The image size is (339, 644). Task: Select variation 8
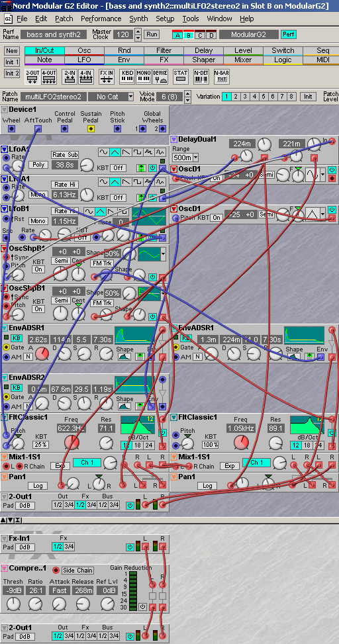click(291, 97)
